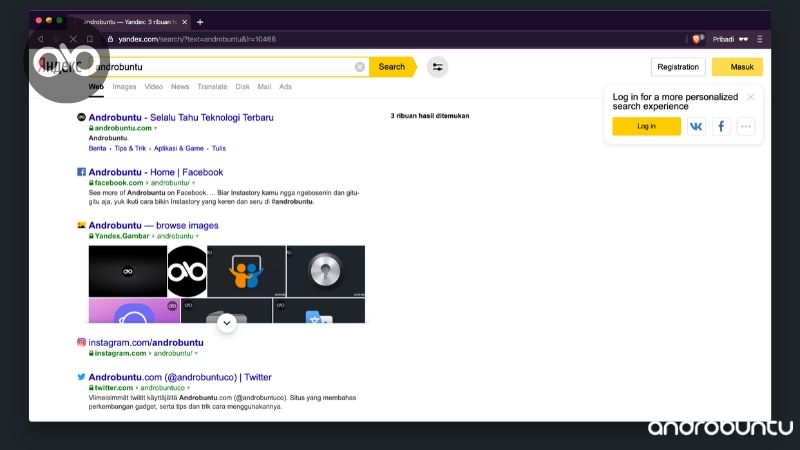This screenshot has width=800, height=450.
Task: Expand facebook.com result dropdown arrow
Action: click(x=193, y=183)
